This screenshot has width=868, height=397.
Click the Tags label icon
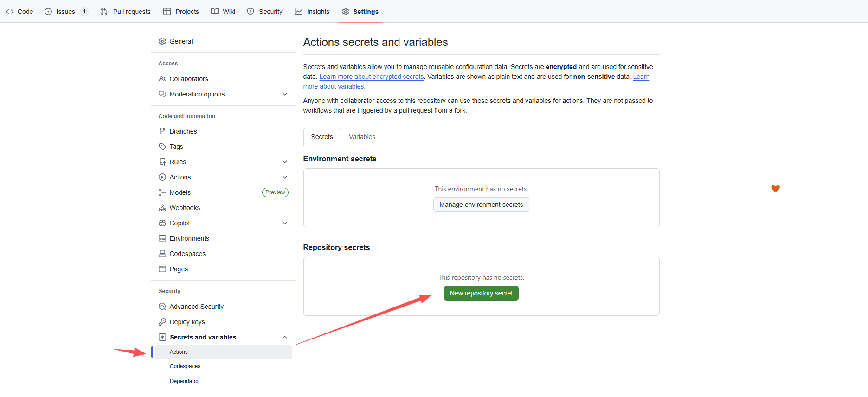pos(162,147)
